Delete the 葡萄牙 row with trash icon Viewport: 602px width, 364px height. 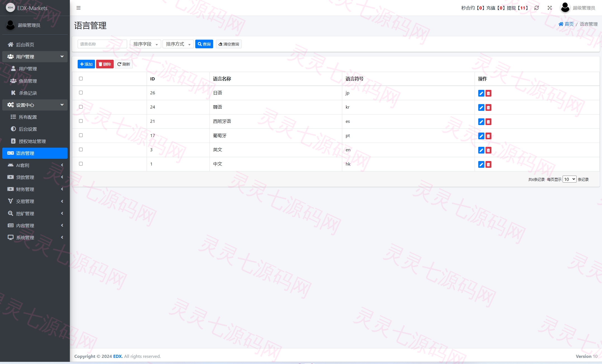[x=488, y=136]
